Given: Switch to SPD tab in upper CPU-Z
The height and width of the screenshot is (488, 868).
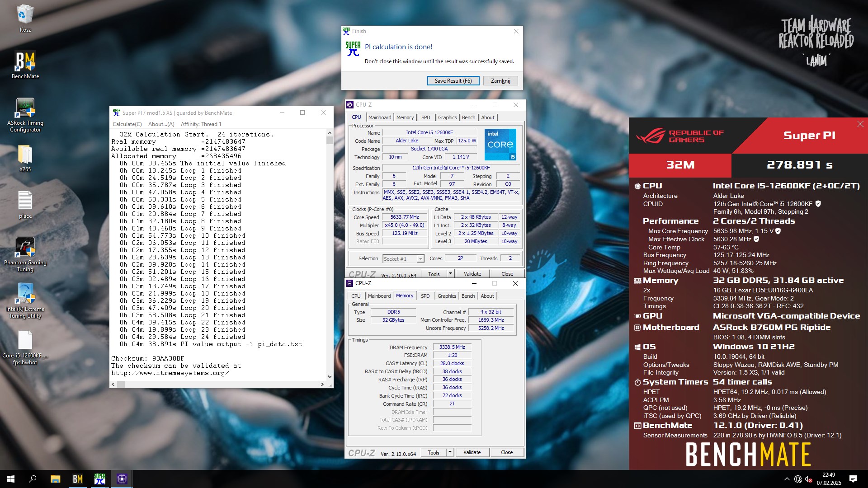Looking at the screenshot, I should tap(426, 117).
